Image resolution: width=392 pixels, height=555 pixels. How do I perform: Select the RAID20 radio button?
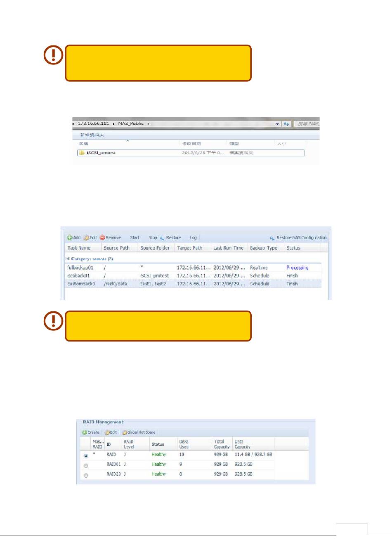point(86,476)
